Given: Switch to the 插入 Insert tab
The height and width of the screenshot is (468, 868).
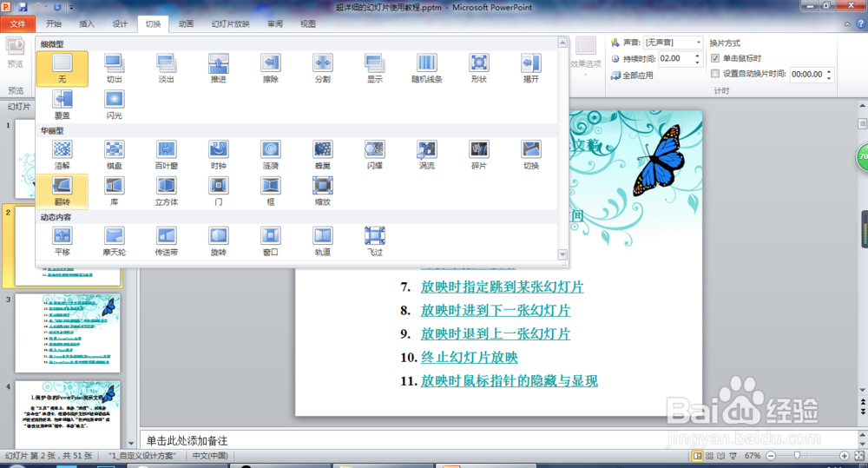Looking at the screenshot, I should (x=87, y=23).
